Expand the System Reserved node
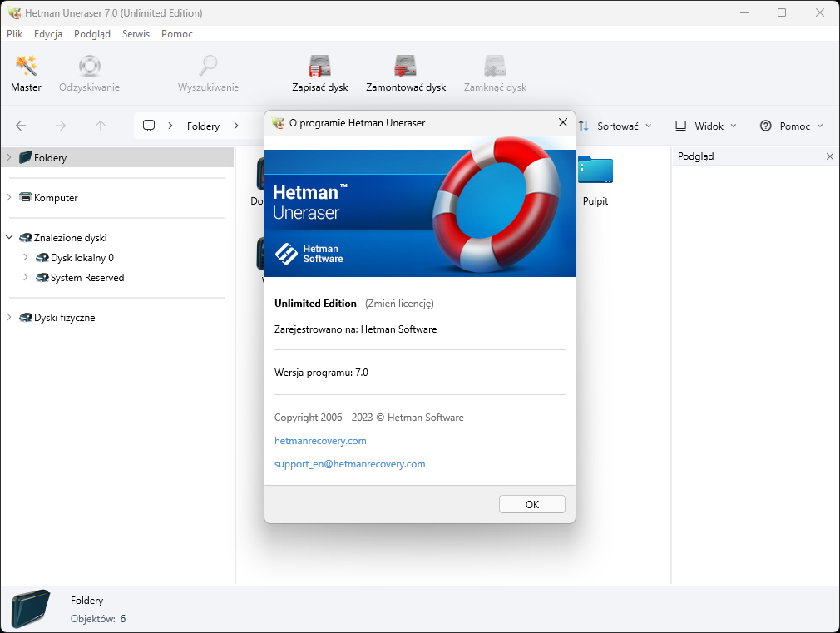This screenshot has height=633, width=840. coord(26,277)
